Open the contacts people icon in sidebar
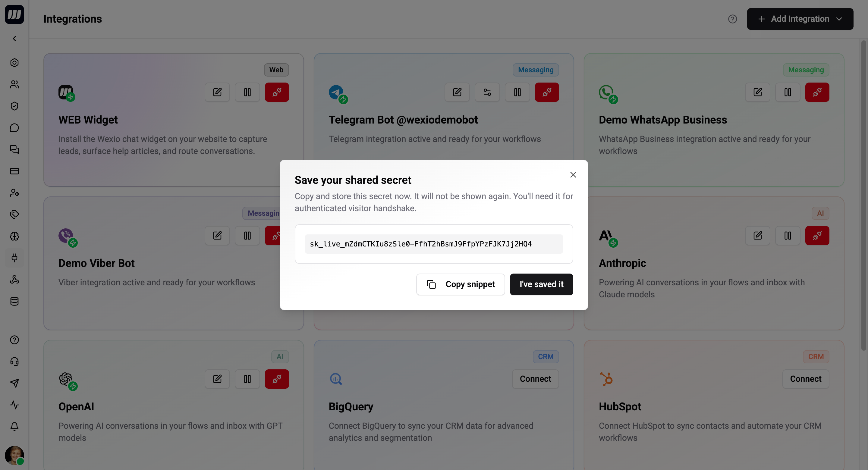 pos(14,84)
